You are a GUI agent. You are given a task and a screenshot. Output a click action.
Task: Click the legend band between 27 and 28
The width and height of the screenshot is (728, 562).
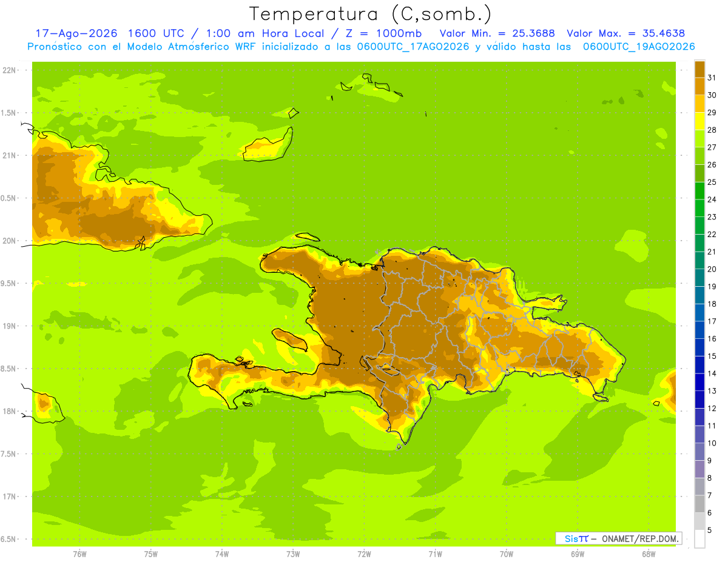(x=699, y=138)
